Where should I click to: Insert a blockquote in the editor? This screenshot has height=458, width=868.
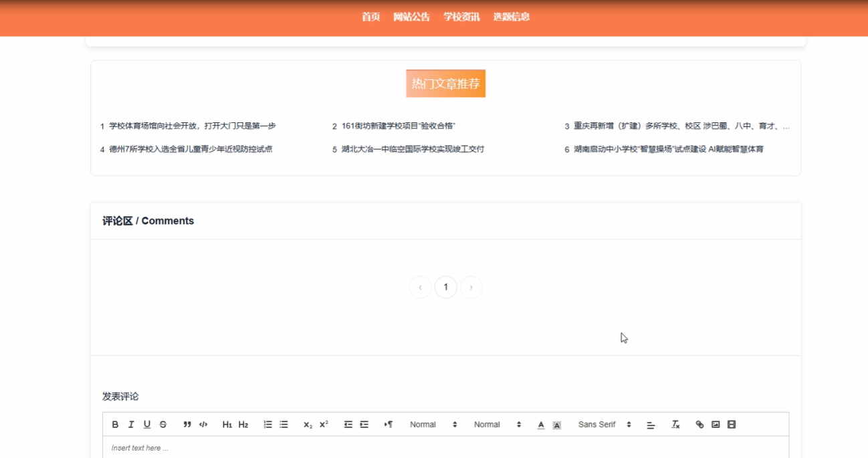click(x=187, y=425)
